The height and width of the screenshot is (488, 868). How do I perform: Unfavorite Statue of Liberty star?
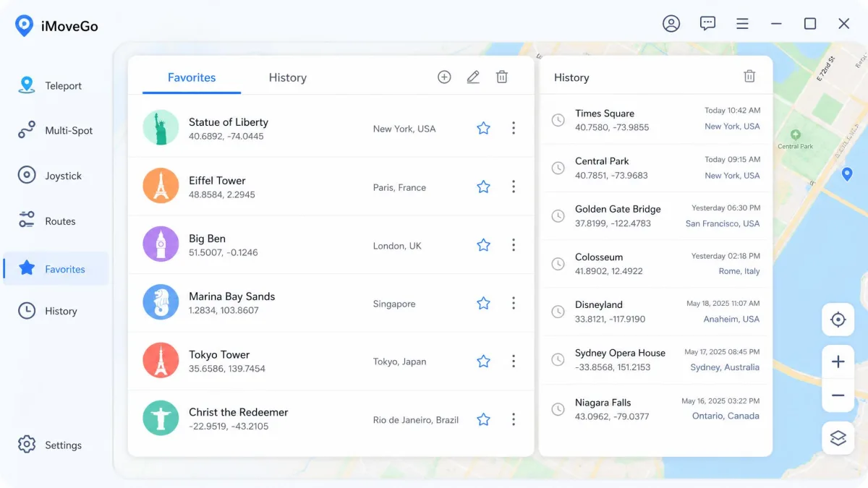(x=483, y=128)
